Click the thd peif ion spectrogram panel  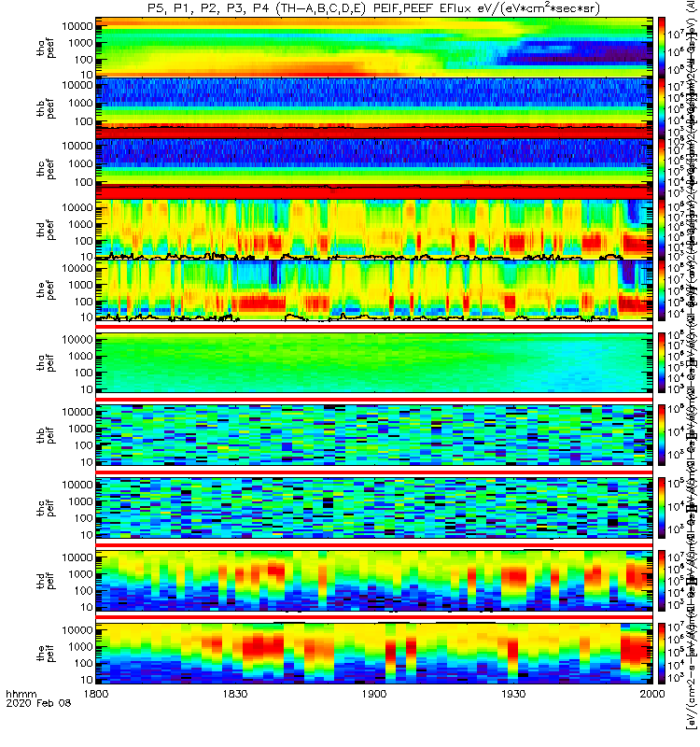tap(374, 581)
